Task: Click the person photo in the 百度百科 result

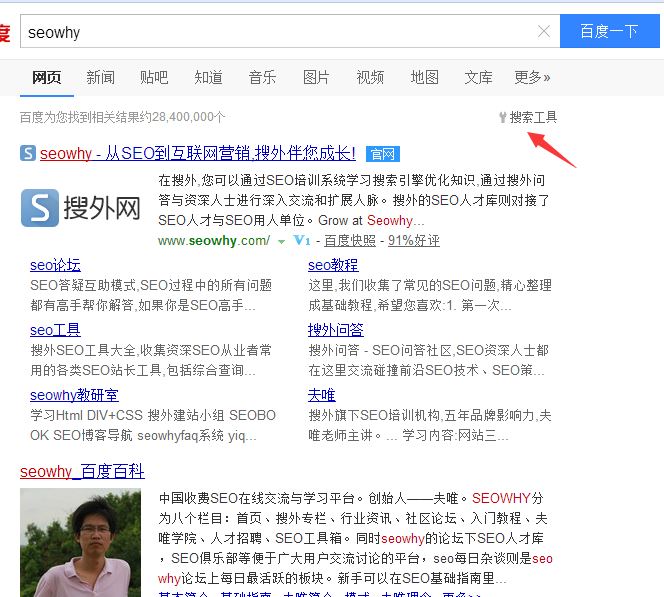Action: point(66,542)
